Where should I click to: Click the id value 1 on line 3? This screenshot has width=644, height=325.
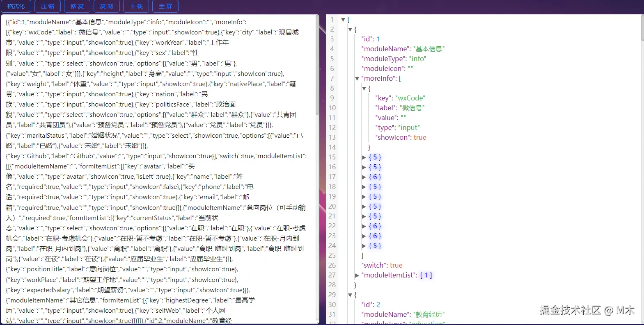[x=378, y=39]
